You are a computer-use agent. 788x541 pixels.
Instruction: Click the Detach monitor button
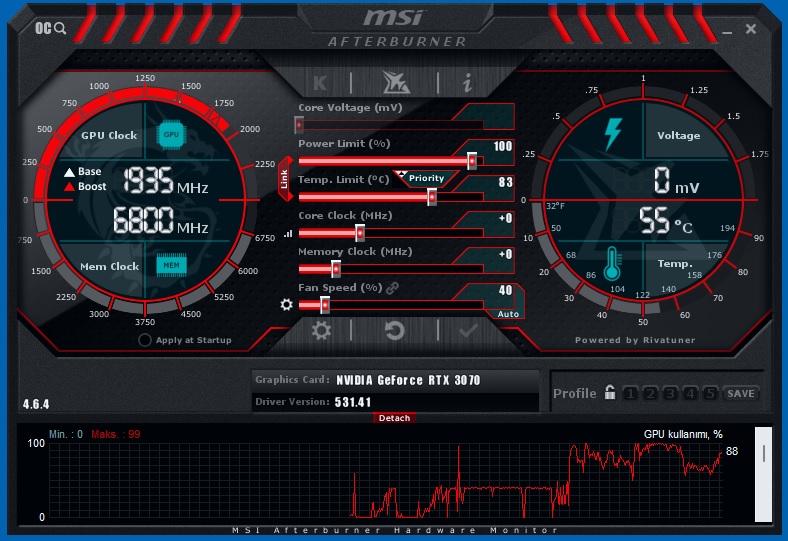point(394,418)
